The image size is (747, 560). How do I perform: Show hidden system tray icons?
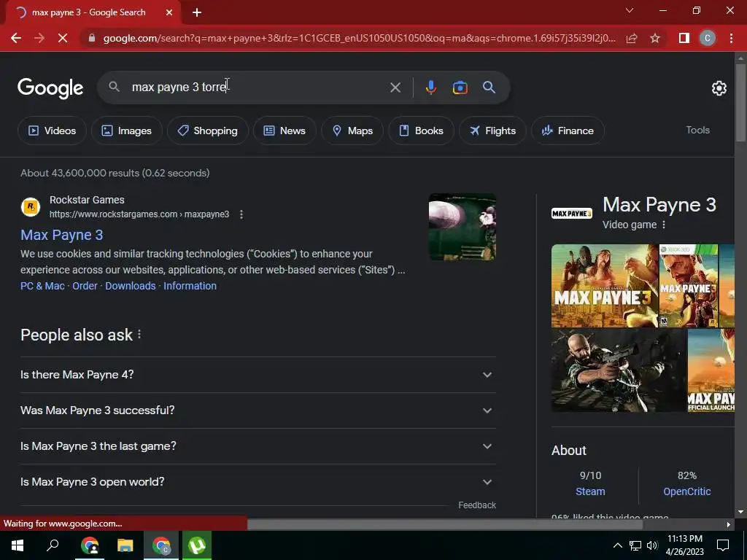(x=617, y=545)
